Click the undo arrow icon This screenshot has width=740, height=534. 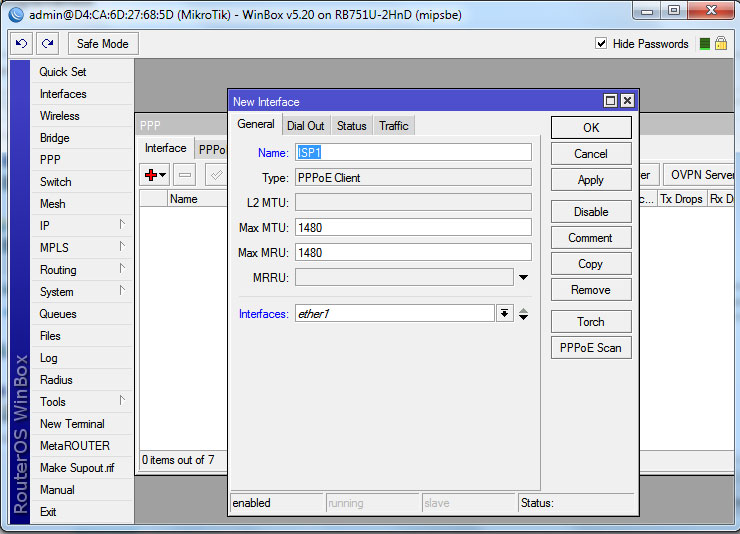point(21,44)
